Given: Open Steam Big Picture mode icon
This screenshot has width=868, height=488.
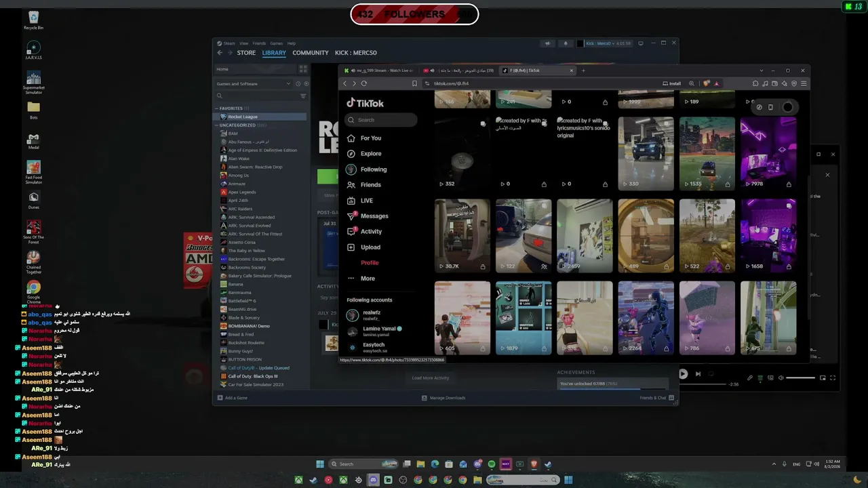Looking at the screenshot, I should point(641,43).
